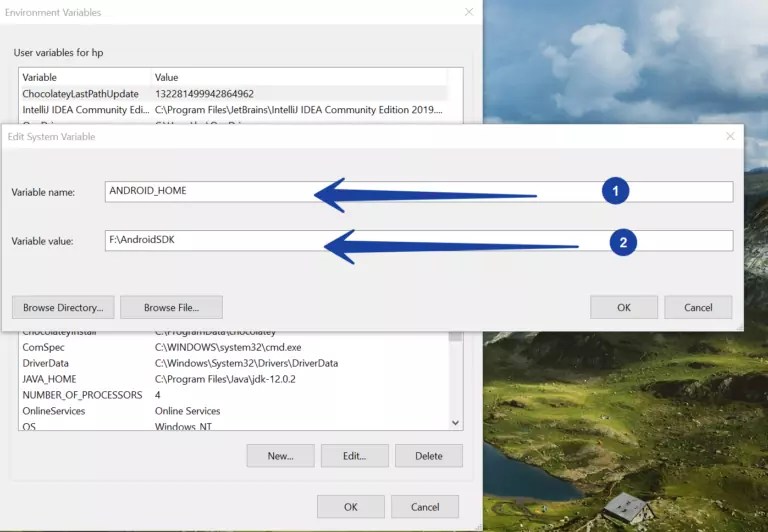Click the Value column header in user variables
Image resolution: width=768 pixels, height=532 pixels.
point(299,77)
